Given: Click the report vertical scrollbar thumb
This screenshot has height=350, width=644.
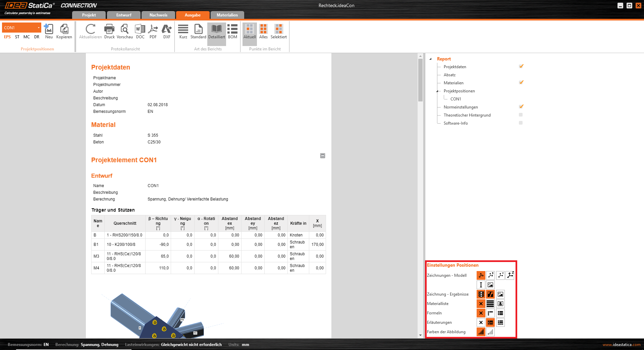Looking at the screenshot, I should (x=420, y=80).
